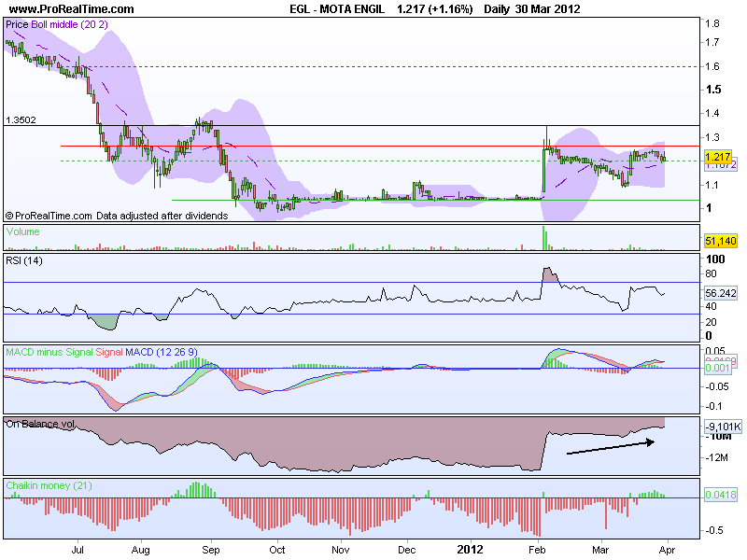Select the yellow "51,140" volume value
Screen dimensions: 747x560
720,241
